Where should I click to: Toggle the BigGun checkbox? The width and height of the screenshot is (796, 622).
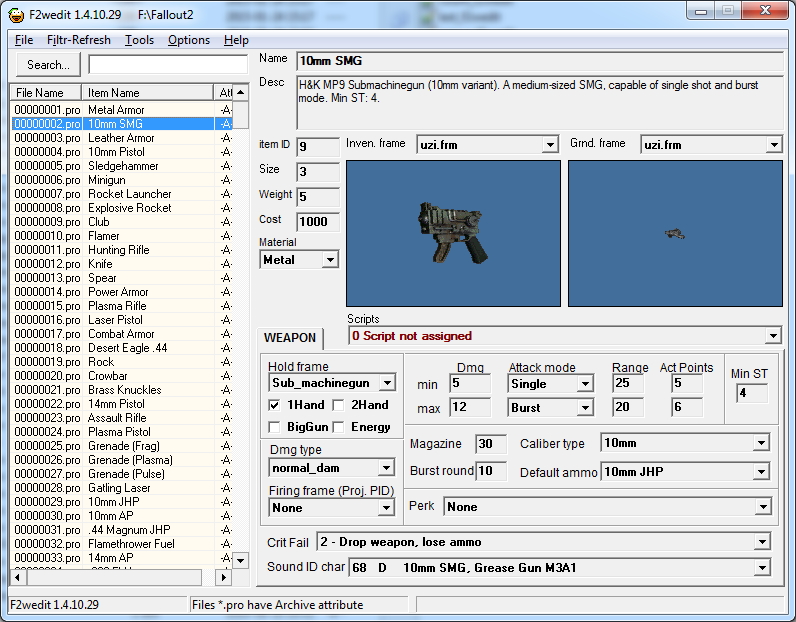point(275,427)
